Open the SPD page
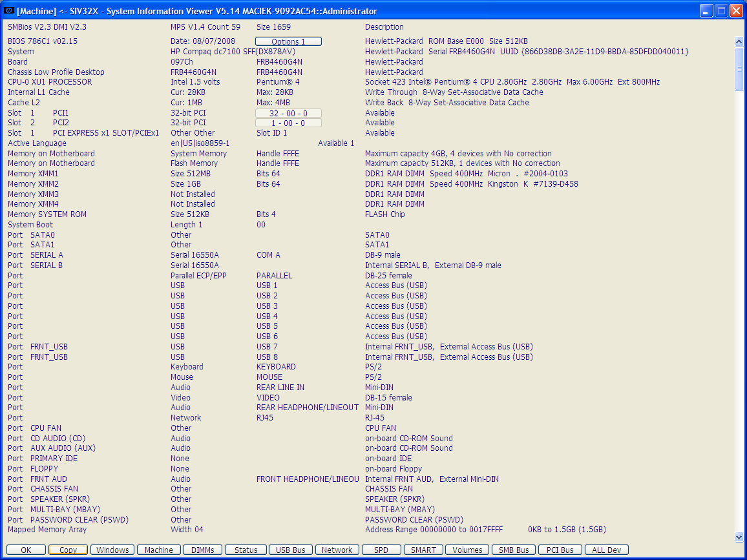 pos(381,550)
